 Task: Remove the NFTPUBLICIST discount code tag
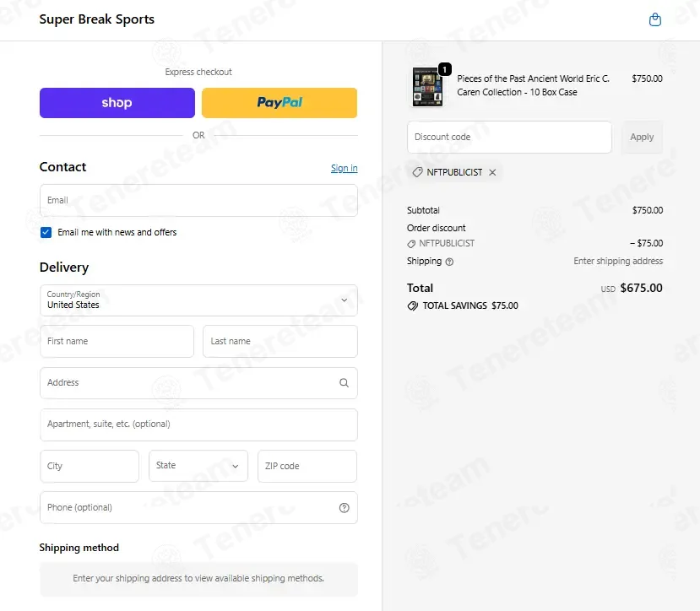[x=492, y=172]
